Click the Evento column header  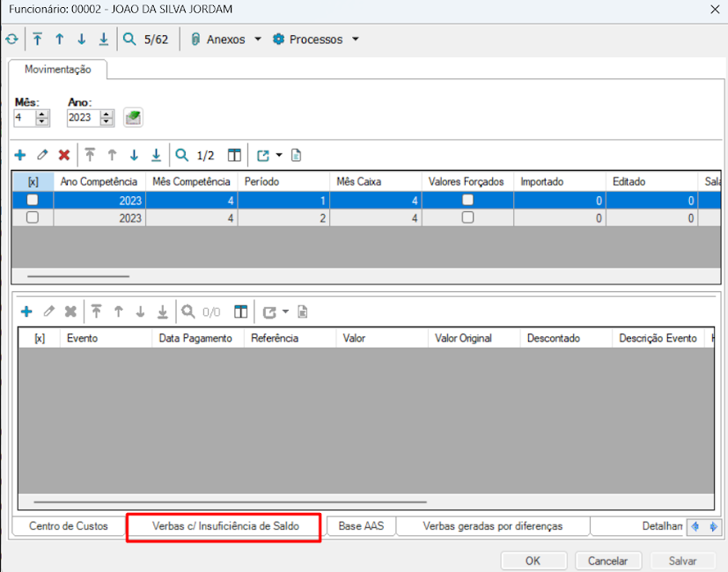tap(106, 338)
